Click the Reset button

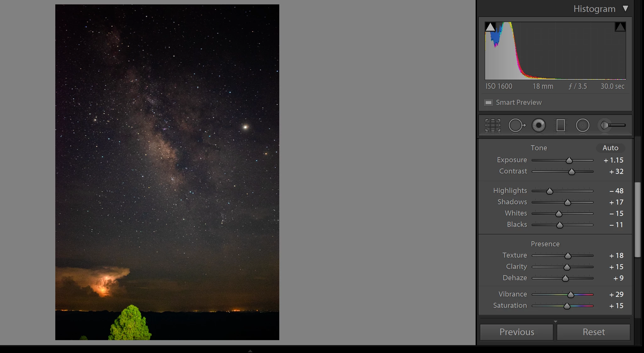pyautogui.click(x=593, y=332)
